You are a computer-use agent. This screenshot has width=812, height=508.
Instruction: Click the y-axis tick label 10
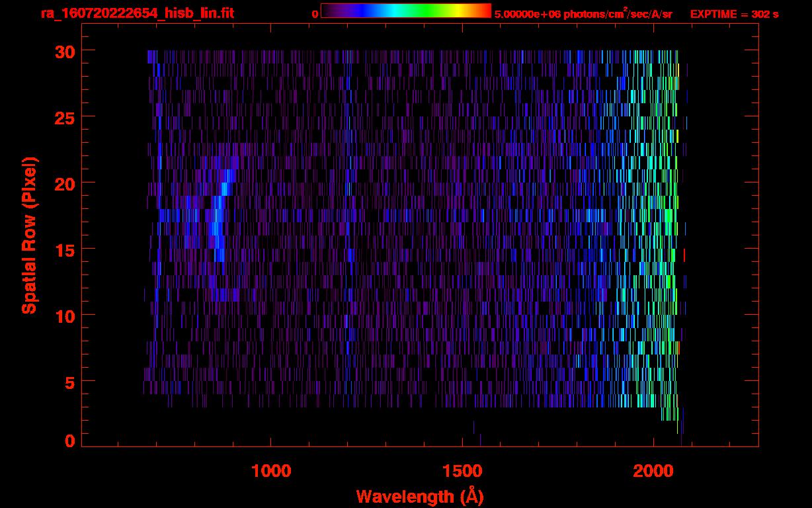(x=64, y=316)
